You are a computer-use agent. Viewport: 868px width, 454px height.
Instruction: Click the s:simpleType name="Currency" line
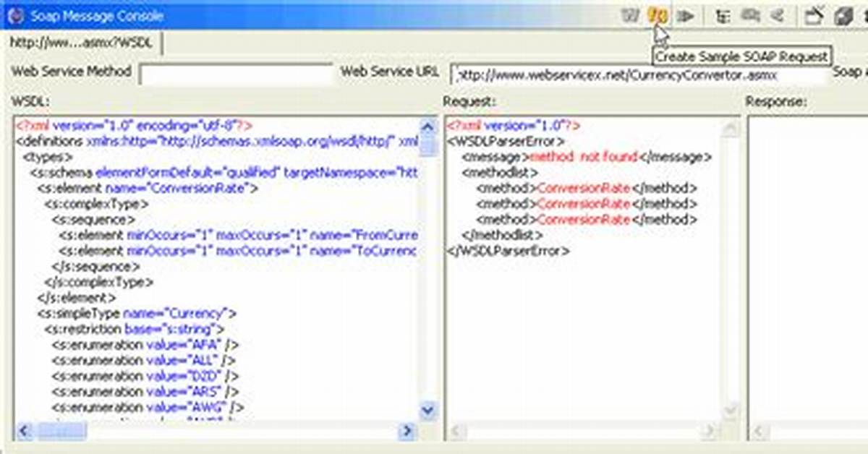click(x=137, y=314)
